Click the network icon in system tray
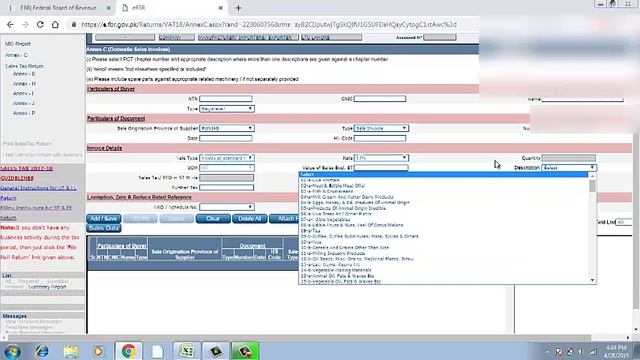 point(593,351)
